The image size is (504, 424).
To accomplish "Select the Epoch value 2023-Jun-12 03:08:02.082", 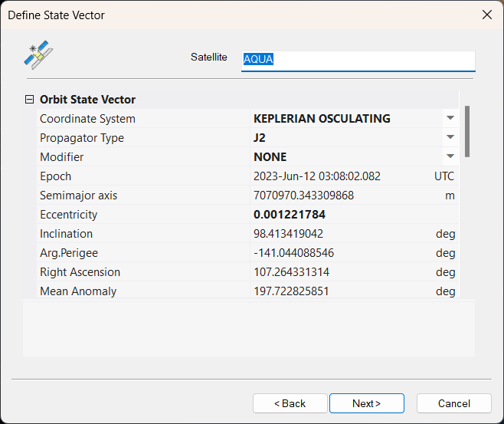I will click(317, 176).
